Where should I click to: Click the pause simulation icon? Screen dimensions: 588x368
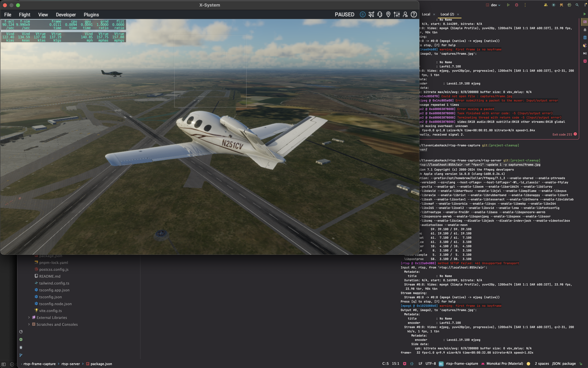pos(362,15)
